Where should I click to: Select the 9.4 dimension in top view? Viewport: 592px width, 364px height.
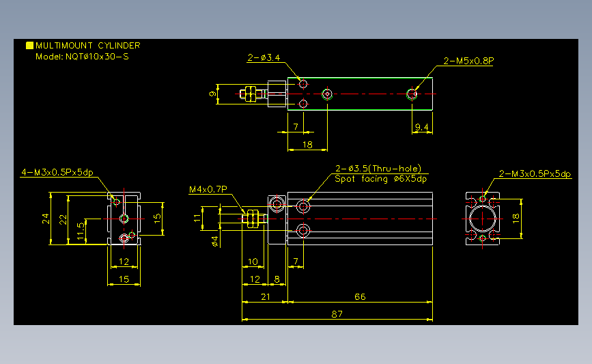click(x=422, y=127)
